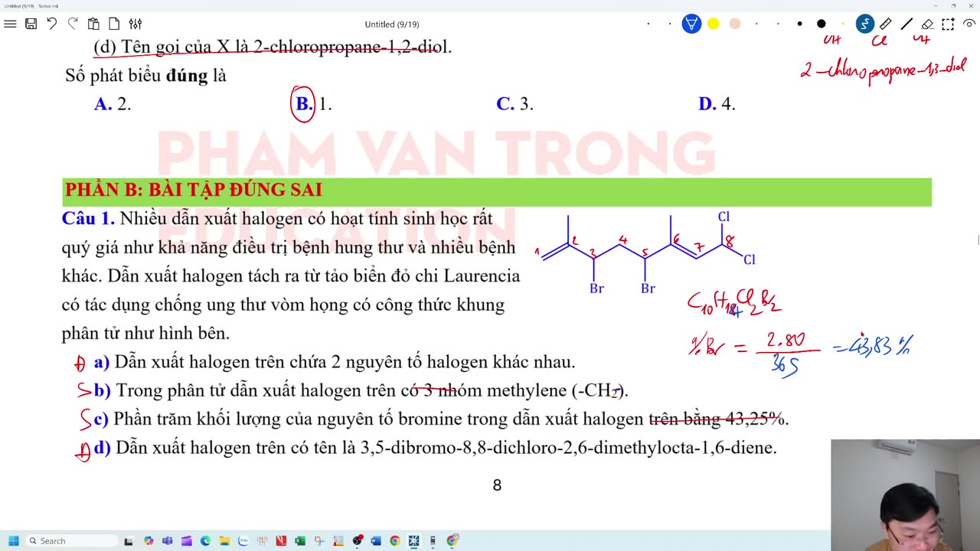Click statement b) about methylene groups
This screenshot has width=980, height=551.
361,391
